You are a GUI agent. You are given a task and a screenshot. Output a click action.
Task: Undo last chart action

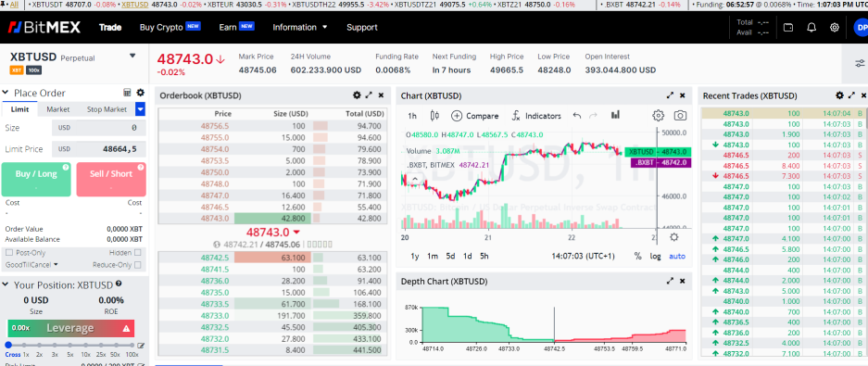(577, 116)
